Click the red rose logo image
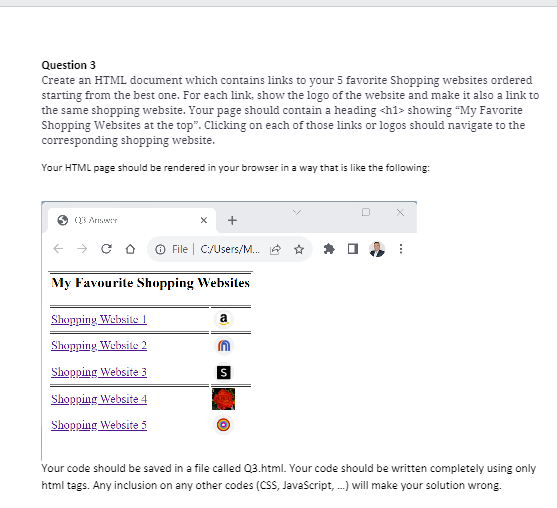The image size is (557, 508). pos(223,399)
